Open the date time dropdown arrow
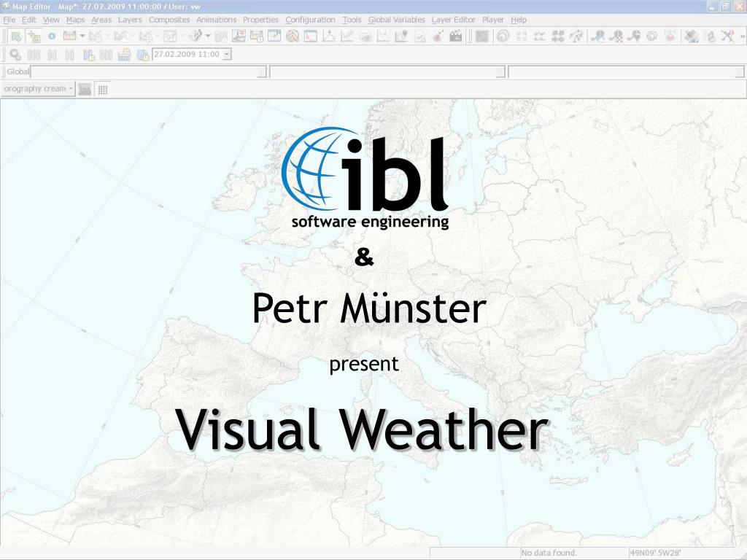Image resolution: width=747 pixels, height=560 pixels. pos(227,54)
